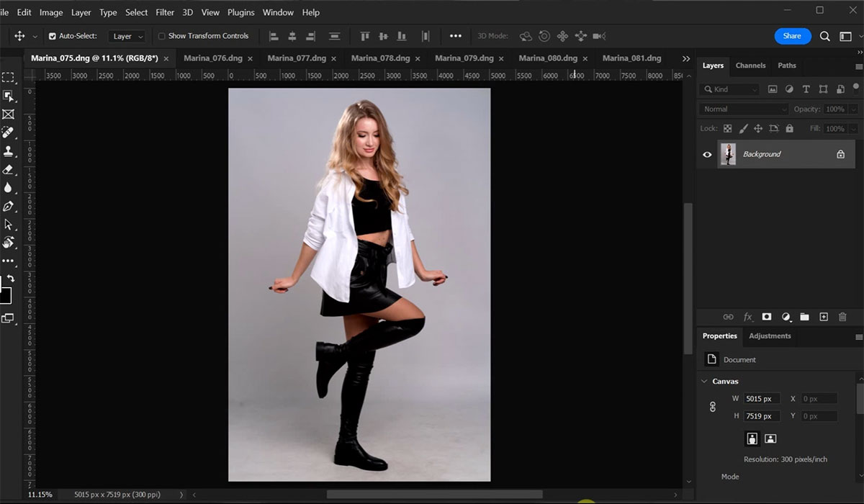Click the add layer mask icon
This screenshot has height=504, width=864.
[x=767, y=317]
